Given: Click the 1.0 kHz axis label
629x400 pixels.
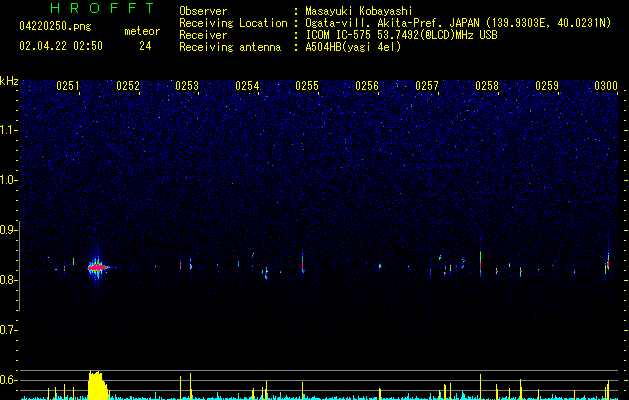Looking at the screenshot, I should pos(8,180).
